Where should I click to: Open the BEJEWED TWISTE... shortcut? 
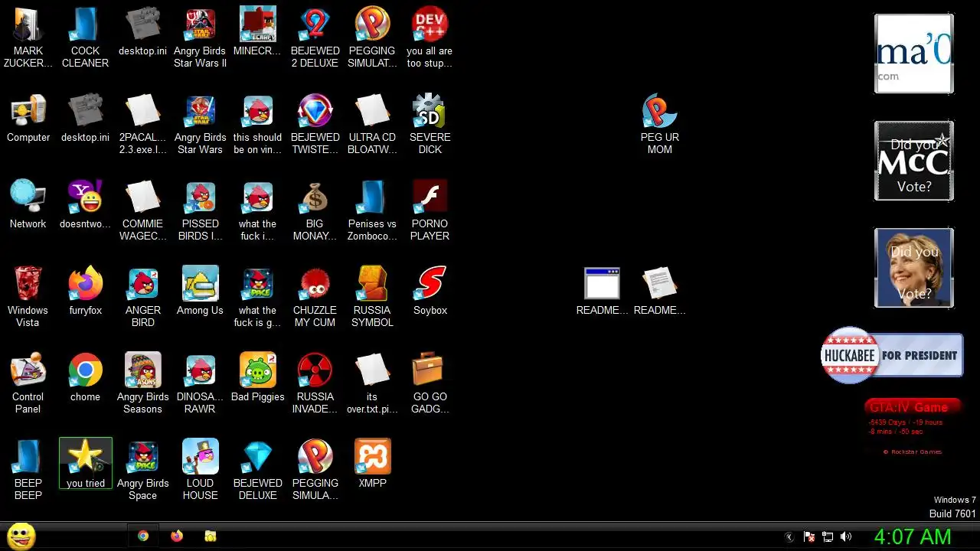[x=315, y=123]
